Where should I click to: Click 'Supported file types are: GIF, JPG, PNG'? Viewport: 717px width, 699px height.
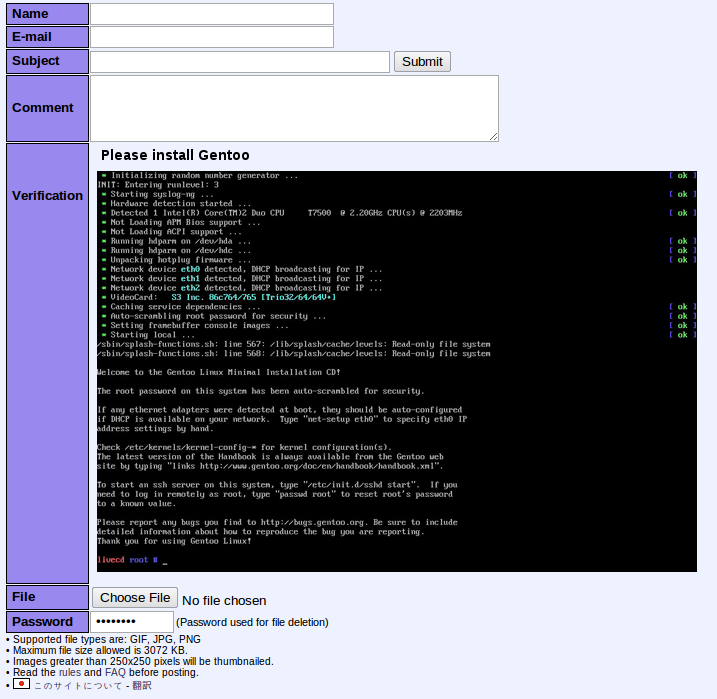point(107,639)
